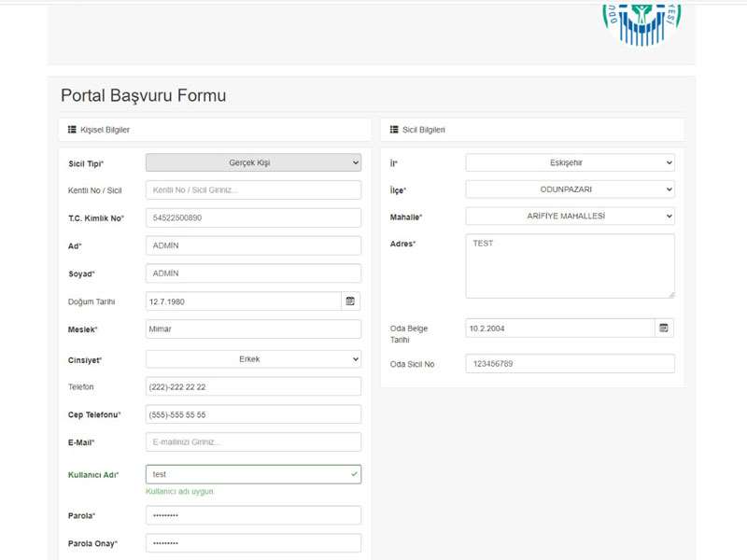Click the 'Kullanıcı adı uygun' validation message
This screenshot has width=747, height=560.
(x=179, y=492)
